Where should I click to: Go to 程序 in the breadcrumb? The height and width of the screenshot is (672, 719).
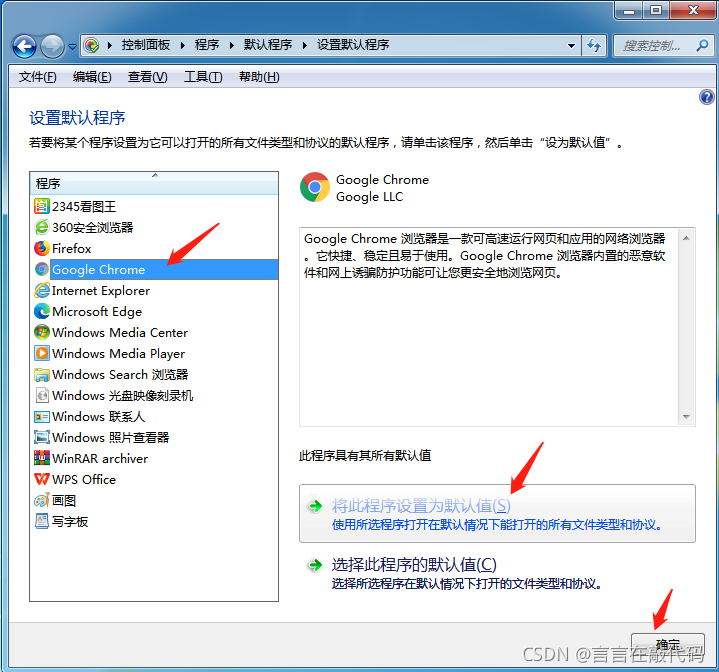click(x=207, y=45)
